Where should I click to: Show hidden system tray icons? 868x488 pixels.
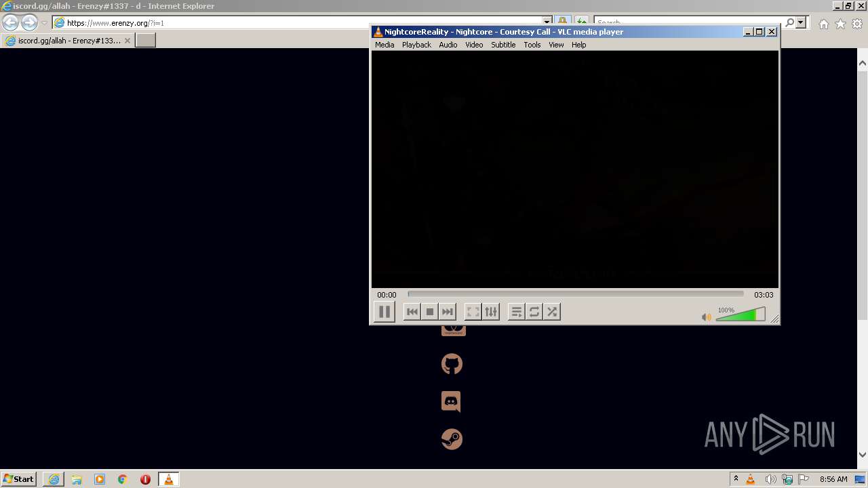click(736, 479)
